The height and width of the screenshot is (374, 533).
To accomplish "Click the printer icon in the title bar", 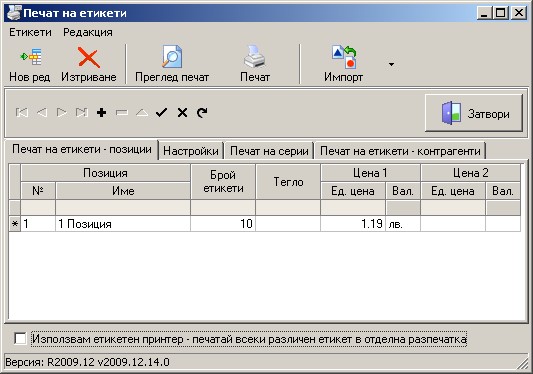I will [x=14, y=13].
